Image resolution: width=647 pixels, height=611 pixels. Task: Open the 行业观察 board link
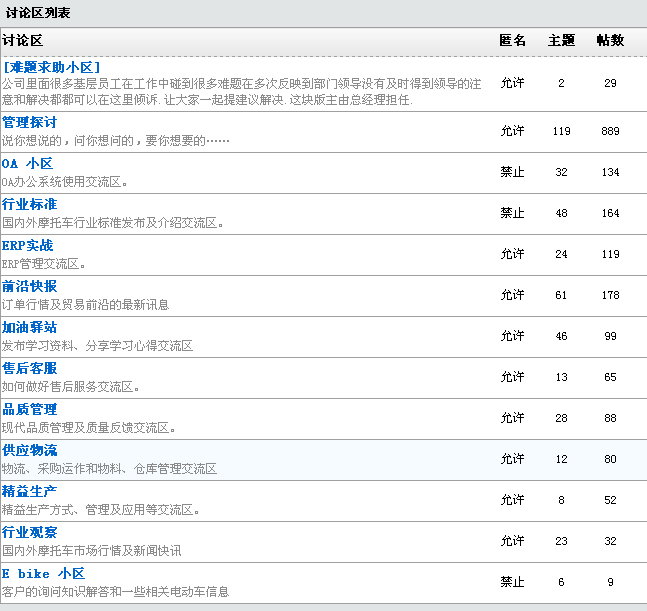[x=29, y=532]
